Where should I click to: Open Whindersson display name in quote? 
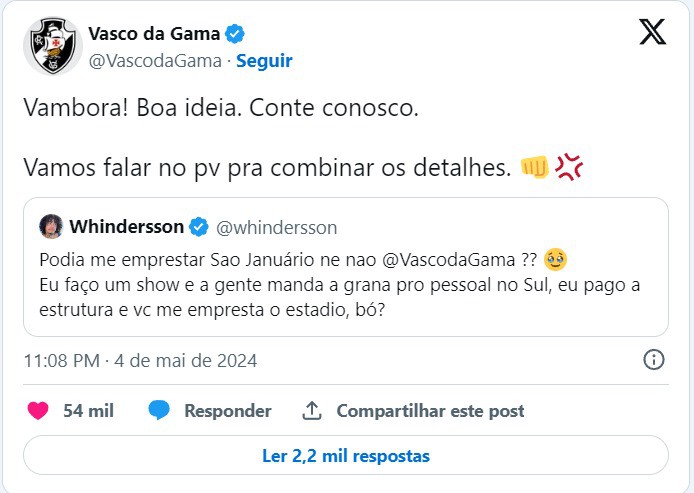[127, 227]
